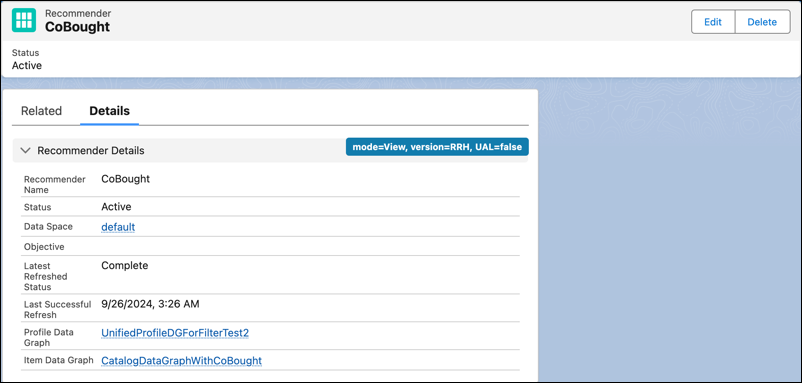802x383 pixels.
Task: Click the CoBought header title
Action: pyautogui.click(x=77, y=27)
